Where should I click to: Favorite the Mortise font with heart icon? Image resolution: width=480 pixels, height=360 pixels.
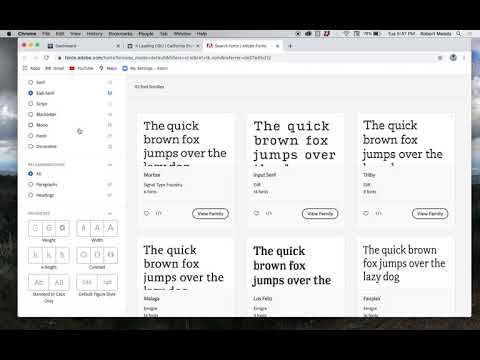tap(147, 213)
